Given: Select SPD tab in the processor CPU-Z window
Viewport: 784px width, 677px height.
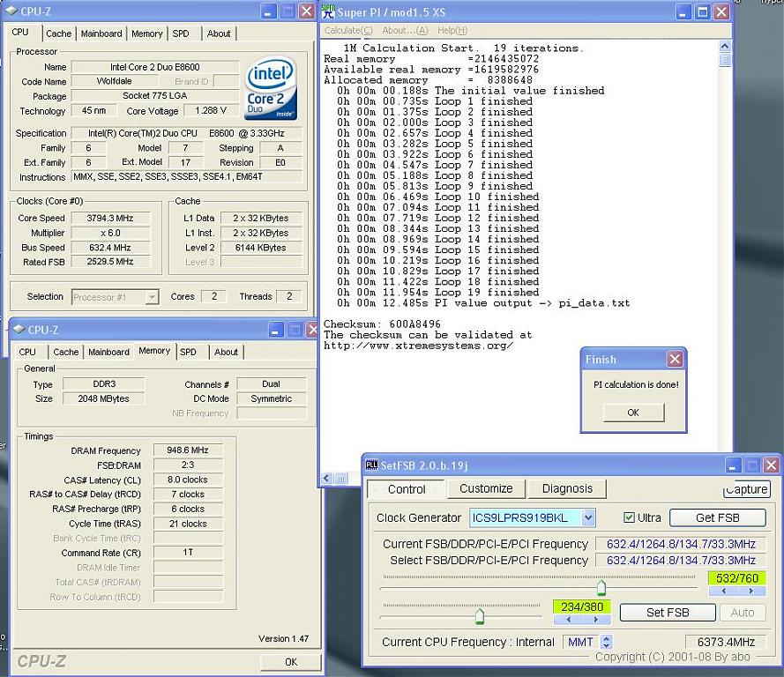Looking at the screenshot, I should 181,33.
